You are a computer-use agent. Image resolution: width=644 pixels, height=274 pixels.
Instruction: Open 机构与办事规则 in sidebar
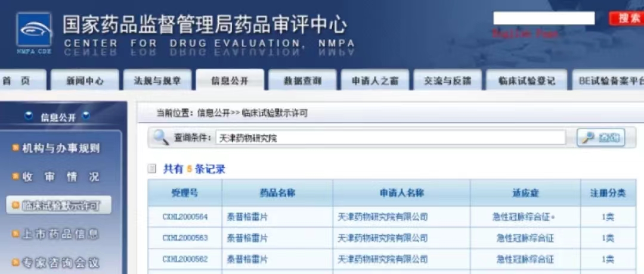click(x=60, y=148)
